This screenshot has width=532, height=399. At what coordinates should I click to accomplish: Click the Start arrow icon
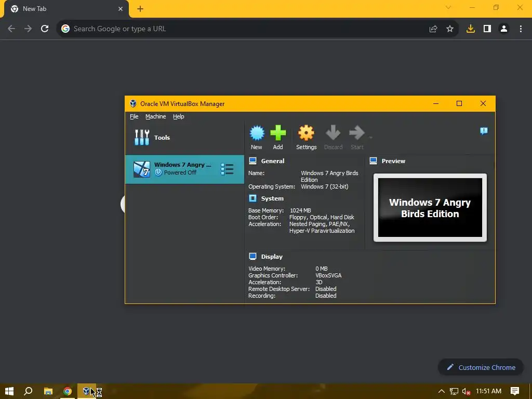point(357,133)
